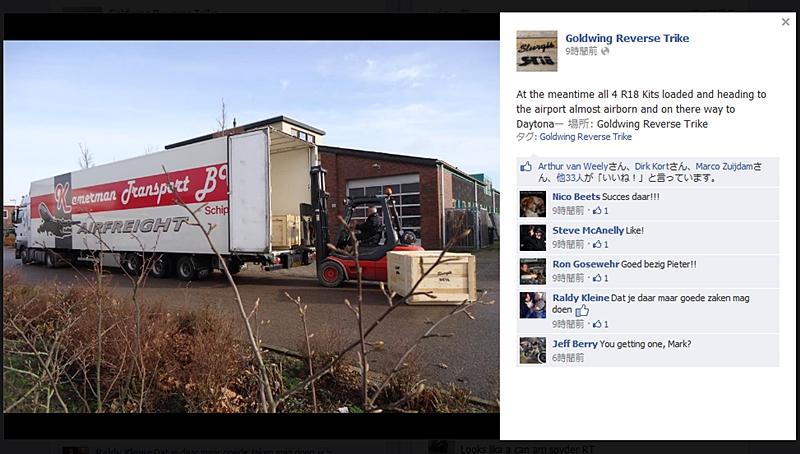The height and width of the screenshot is (454, 800).
Task: Open Steve McAnelly profile picture
Action: click(533, 238)
